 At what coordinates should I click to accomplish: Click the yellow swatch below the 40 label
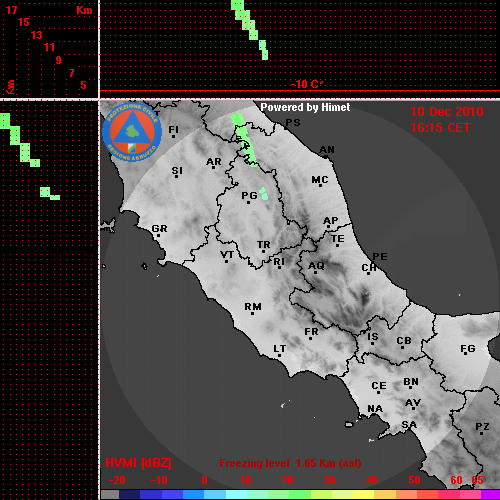[363, 495]
